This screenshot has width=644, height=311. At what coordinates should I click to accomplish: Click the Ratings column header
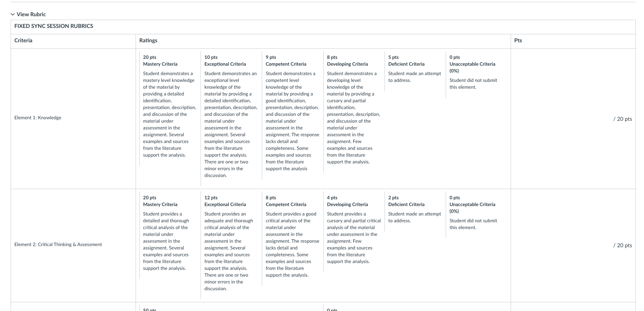point(148,40)
